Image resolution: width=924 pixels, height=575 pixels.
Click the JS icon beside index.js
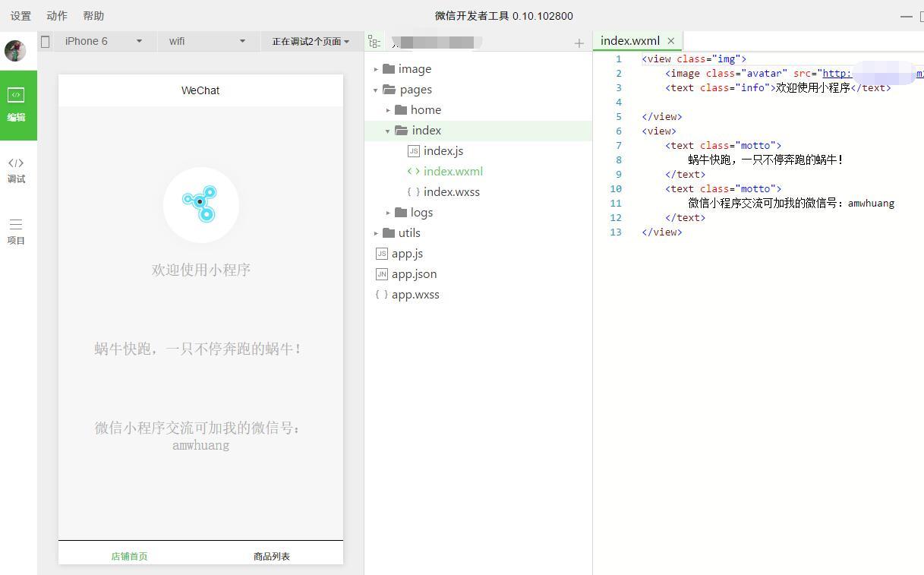(413, 151)
